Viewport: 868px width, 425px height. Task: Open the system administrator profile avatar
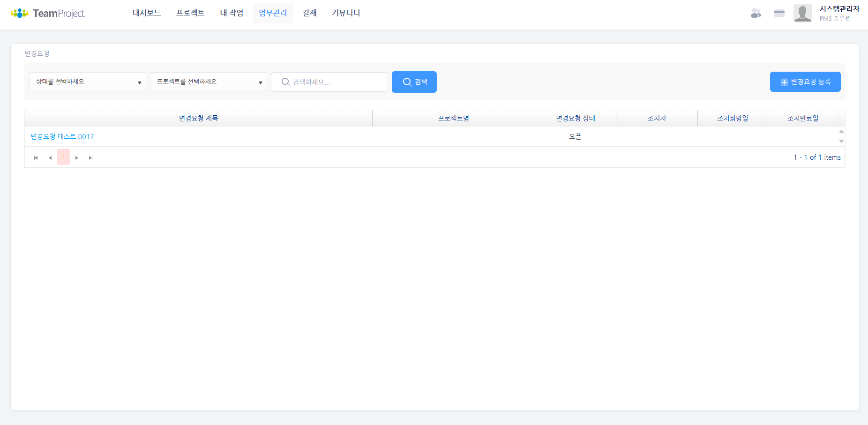tap(802, 13)
